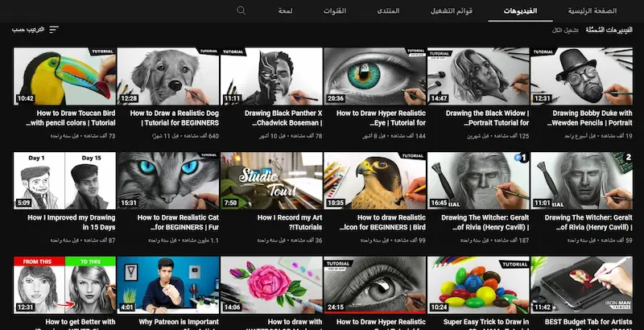Open the الصفحة الرئيسية tab
Screen dimensions: 644x330
tap(592, 11)
